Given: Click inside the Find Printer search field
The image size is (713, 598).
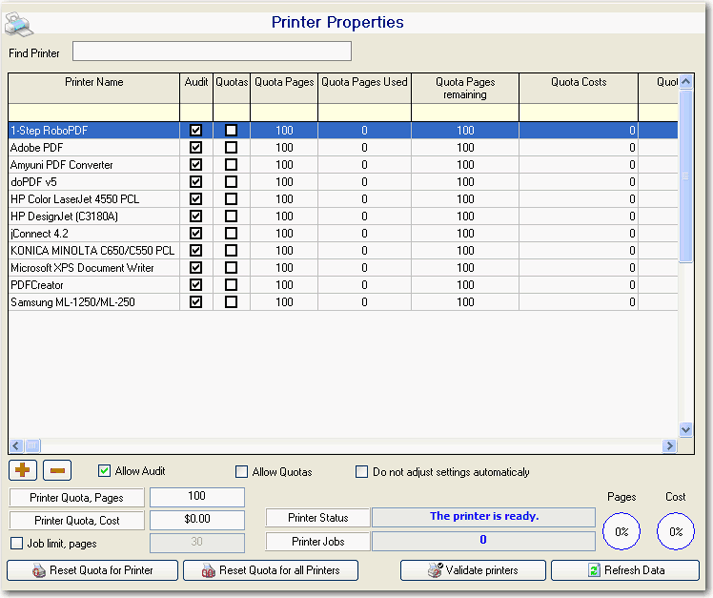Looking at the screenshot, I should tap(212, 51).
